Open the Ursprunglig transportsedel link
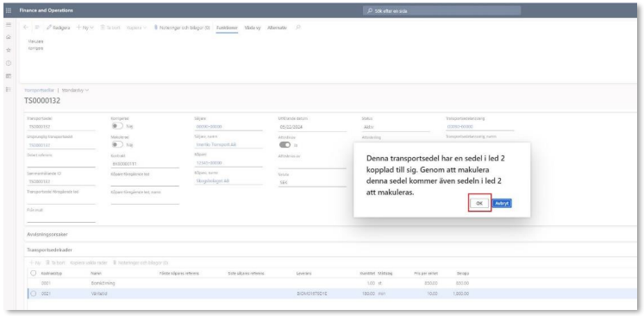644x316 pixels. coord(40,145)
